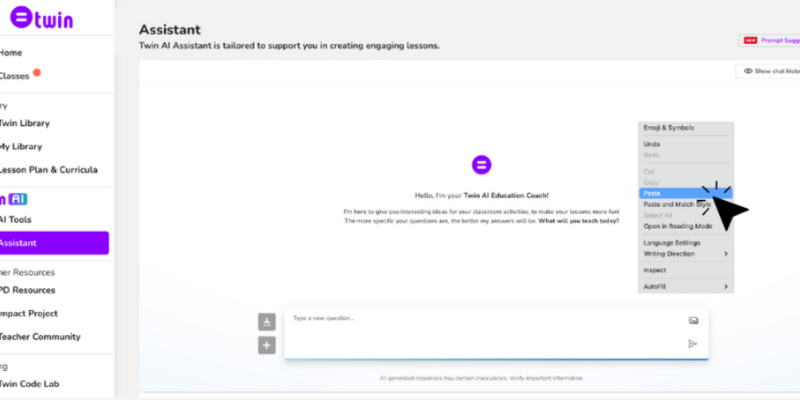800x400 pixels.
Task: Open Teacher Community in the sidebar
Action: pos(40,337)
